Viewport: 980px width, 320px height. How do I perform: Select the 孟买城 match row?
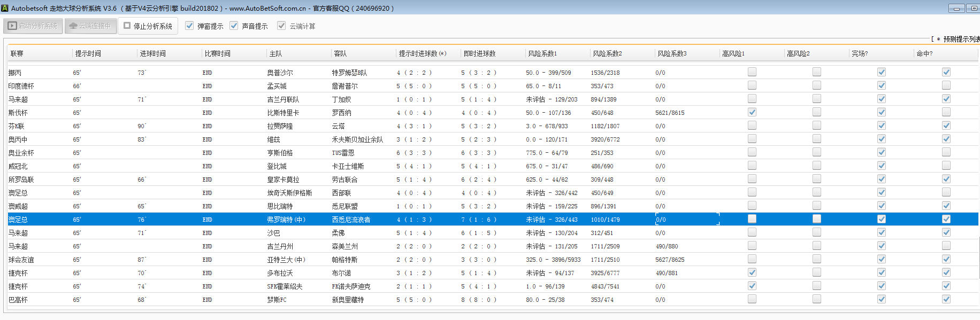pos(277,86)
